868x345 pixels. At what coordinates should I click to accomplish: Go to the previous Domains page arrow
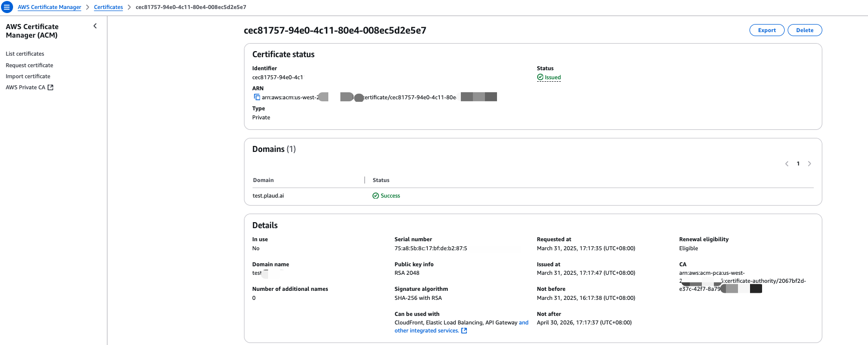(x=787, y=164)
